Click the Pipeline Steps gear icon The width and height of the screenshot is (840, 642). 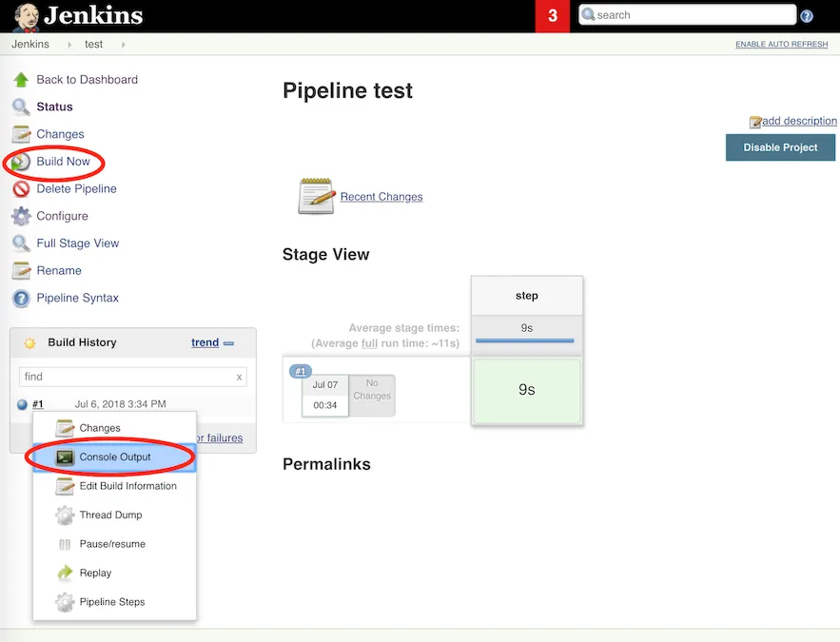[65, 602]
